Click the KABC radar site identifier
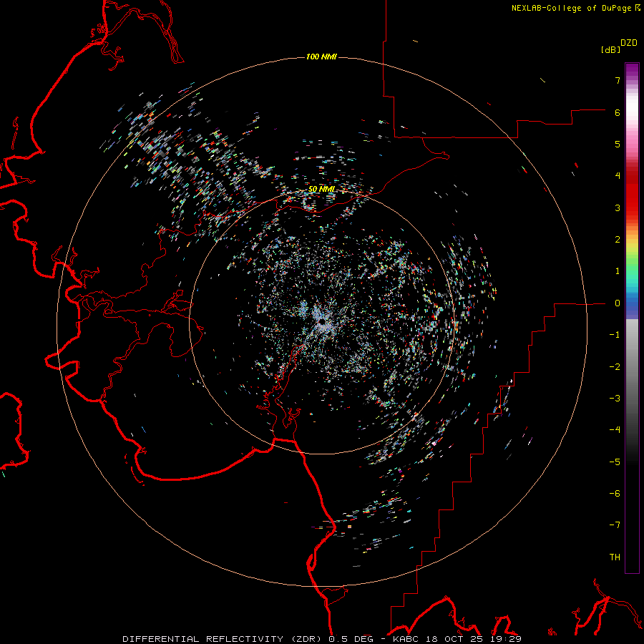Viewport: 644px width, 644px height. point(406,639)
